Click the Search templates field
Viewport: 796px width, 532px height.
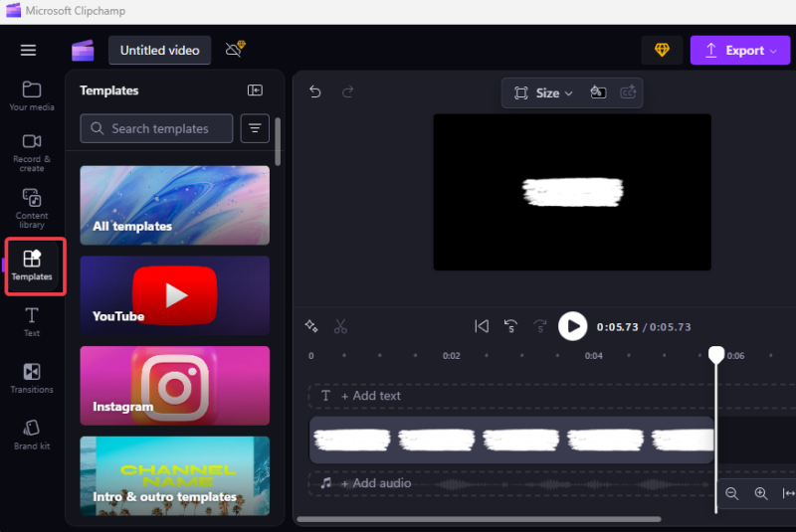[x=156, y=129]
